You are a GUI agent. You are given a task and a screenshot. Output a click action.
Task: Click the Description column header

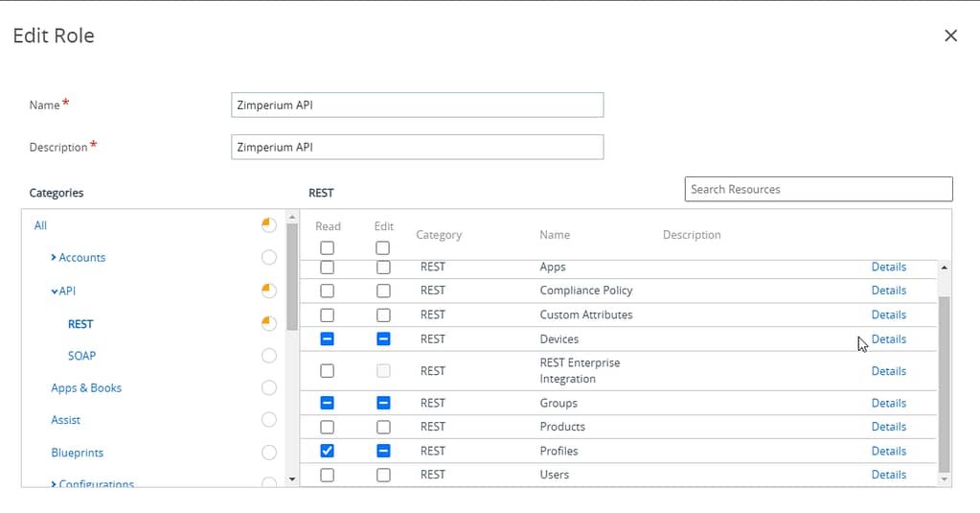[x=692, y=235]
